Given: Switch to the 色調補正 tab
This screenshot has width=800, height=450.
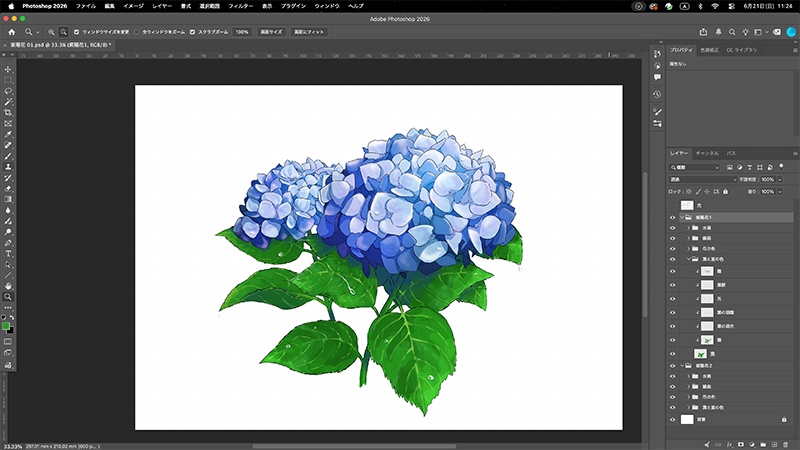Looking at the screenshot, I should 709,50.
